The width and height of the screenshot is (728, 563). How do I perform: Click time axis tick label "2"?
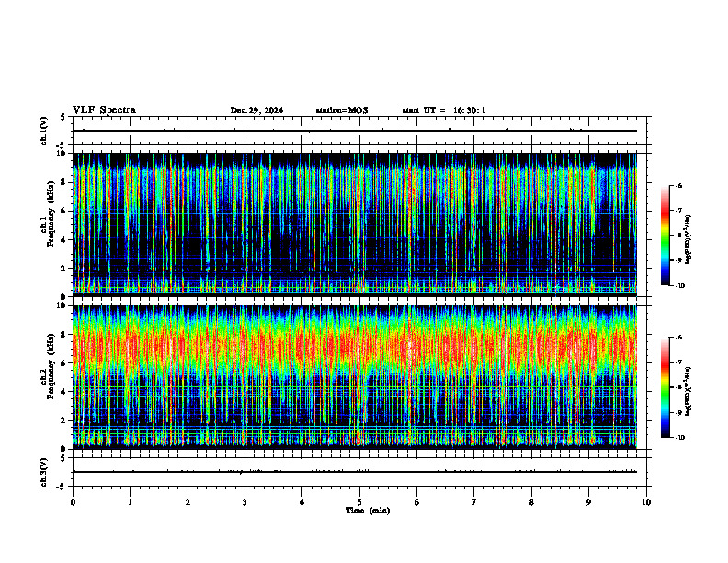click(x=188, y=502)
